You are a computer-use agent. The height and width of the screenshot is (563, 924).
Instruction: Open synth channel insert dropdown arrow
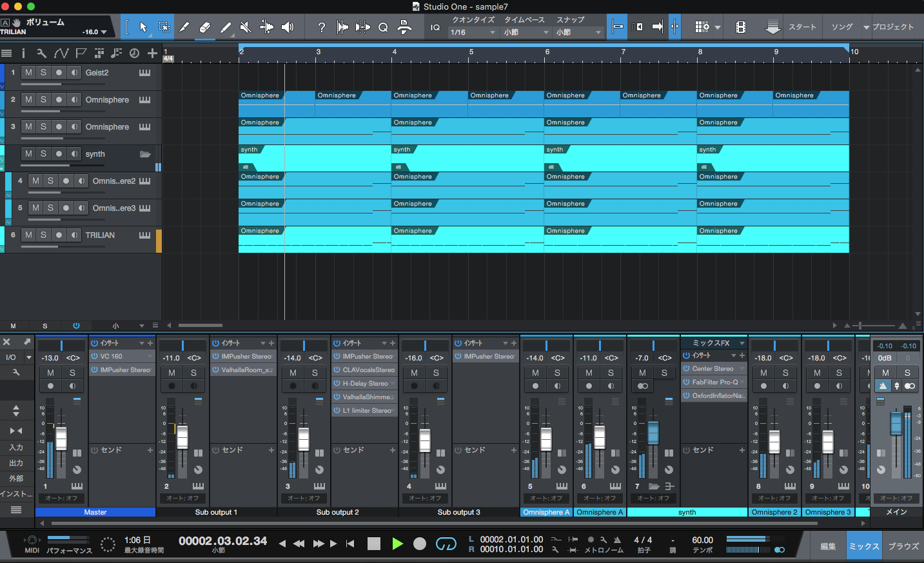click(733, 355)
